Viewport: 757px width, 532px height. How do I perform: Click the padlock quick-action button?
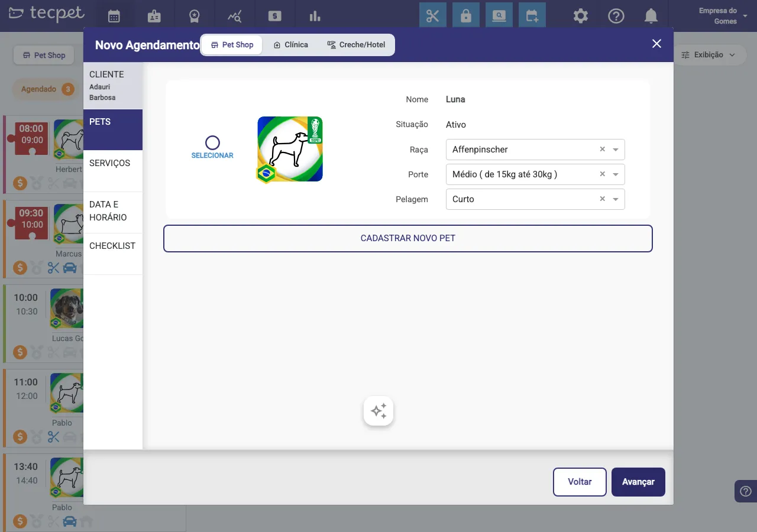pos(466,15)
